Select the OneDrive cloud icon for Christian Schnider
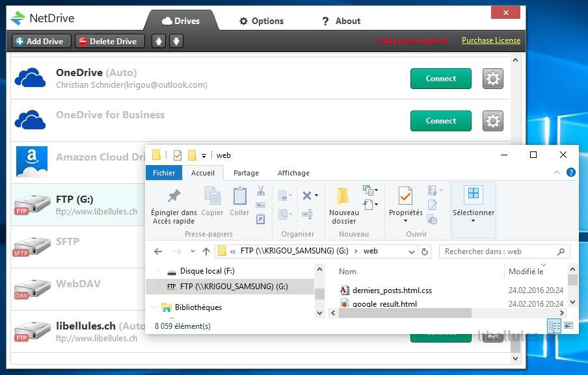The height and width of the screenshot is (375, 588). point(30,78)
